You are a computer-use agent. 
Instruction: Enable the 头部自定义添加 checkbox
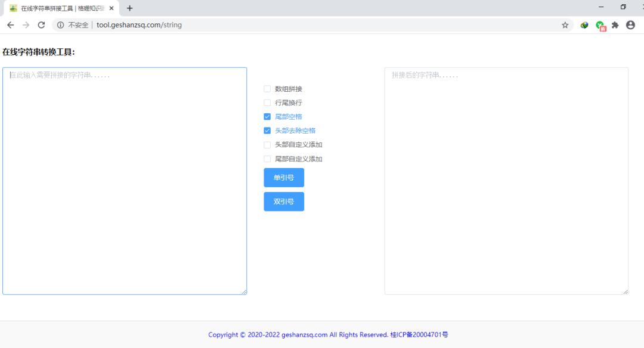[267, 144]
